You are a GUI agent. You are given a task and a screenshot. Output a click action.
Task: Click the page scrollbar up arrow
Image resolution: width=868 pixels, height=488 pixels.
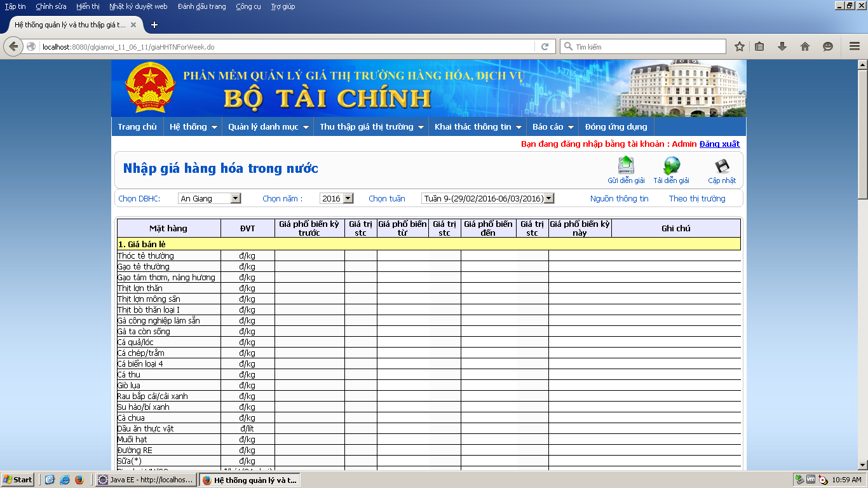point(862,64)
